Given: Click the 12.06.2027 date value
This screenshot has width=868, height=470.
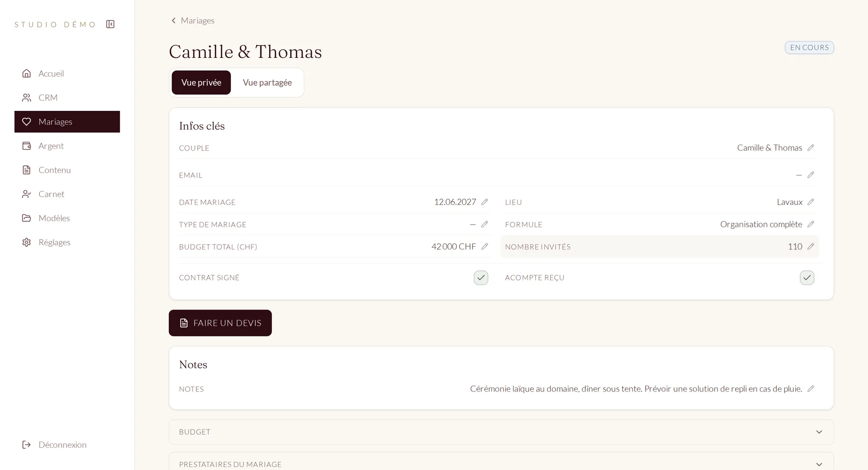Looking at the screenshot, I should point(455,201).
